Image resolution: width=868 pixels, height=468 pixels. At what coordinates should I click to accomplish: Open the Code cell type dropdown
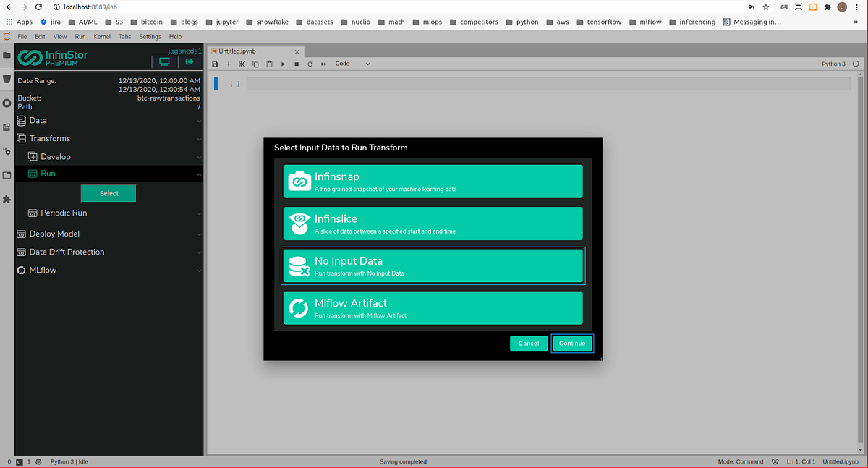point(352,64)
